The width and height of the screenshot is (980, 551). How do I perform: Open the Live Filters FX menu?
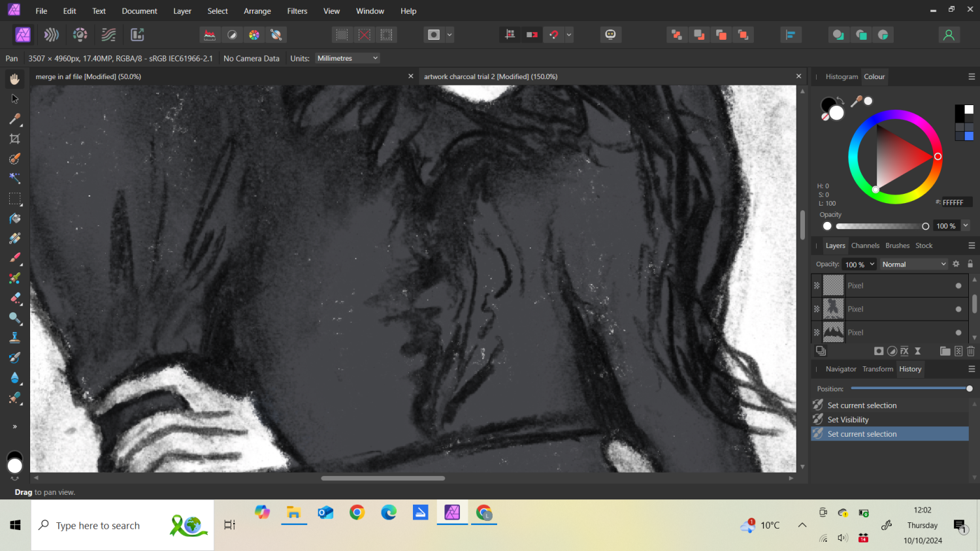pos(904,351)
